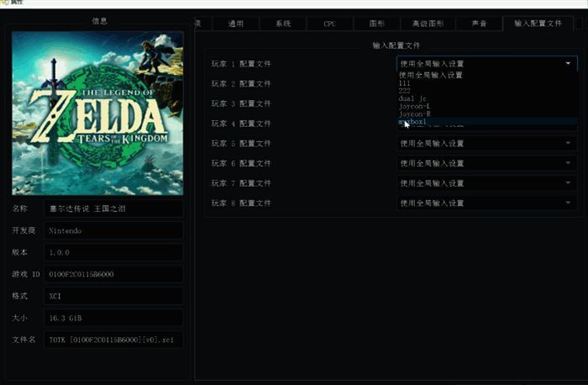588x385 pixels.
Task: Click the 玩家 7 配置文件 label
Action: (241, 183)
